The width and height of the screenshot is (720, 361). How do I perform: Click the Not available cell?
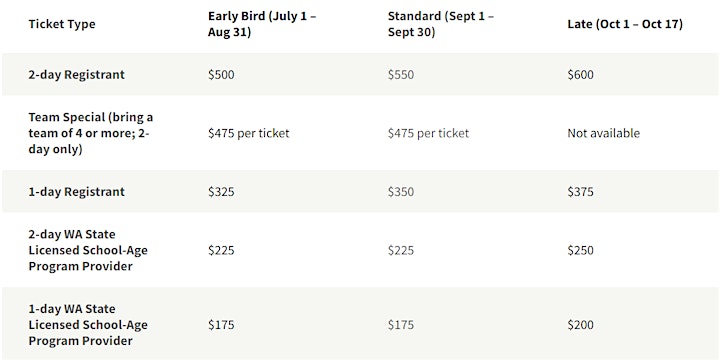coord(603,133)
